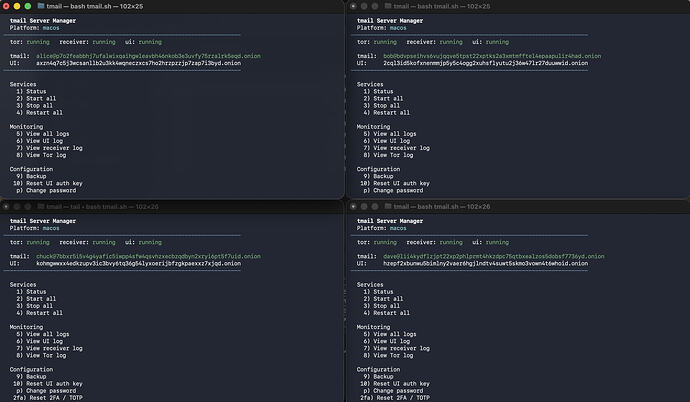
Task: Click '3) Stop all' in bob window
Action: pos(382,105)
